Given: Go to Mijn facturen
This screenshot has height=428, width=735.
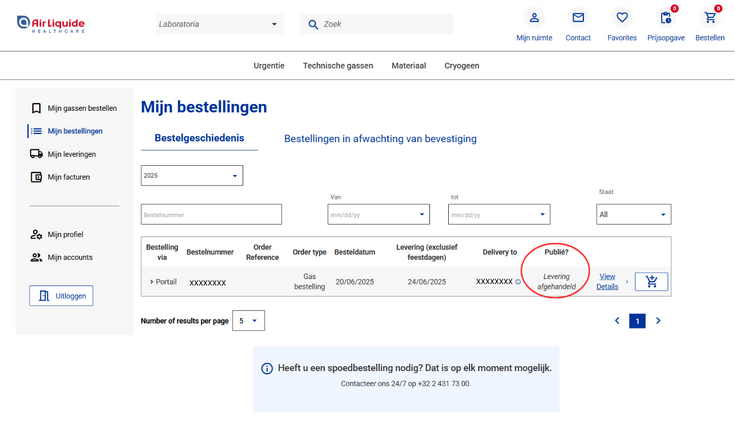Looking at the screenshot, I should coord(68,177).
